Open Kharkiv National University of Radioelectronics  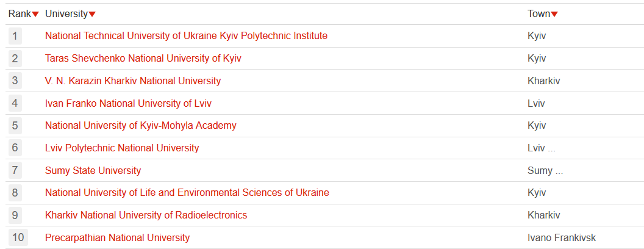click(146, 215)
